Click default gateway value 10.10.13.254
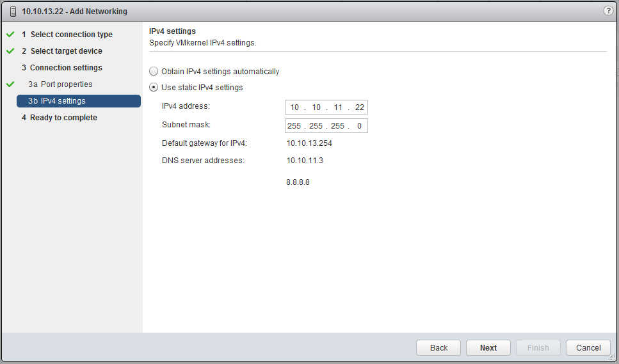The image size is (619, 364). coord(309,143)
